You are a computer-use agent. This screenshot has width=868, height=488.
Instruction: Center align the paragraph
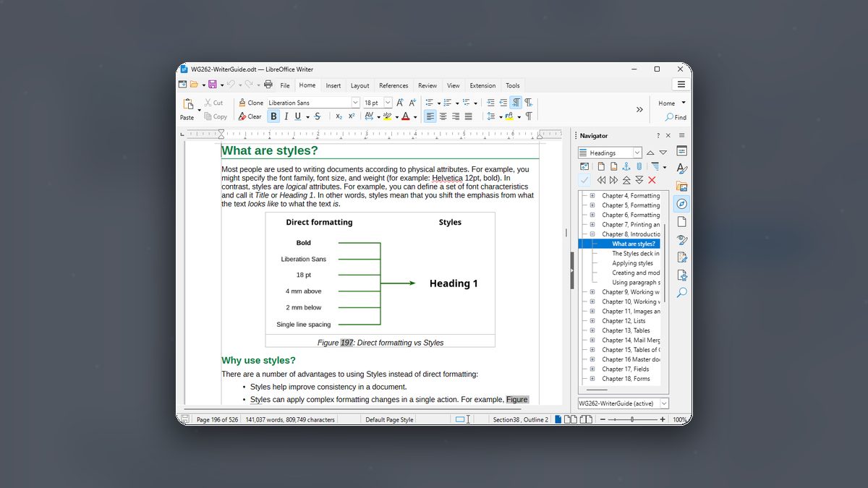tap(443, 116)
